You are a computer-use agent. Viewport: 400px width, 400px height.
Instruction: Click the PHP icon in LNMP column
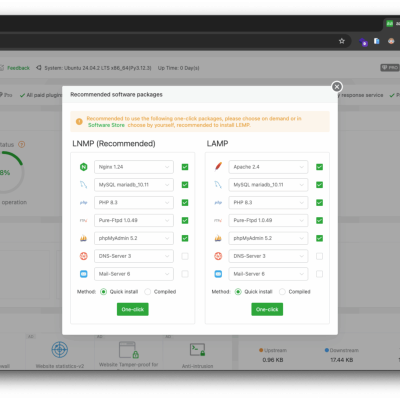[x=84, y=203]
